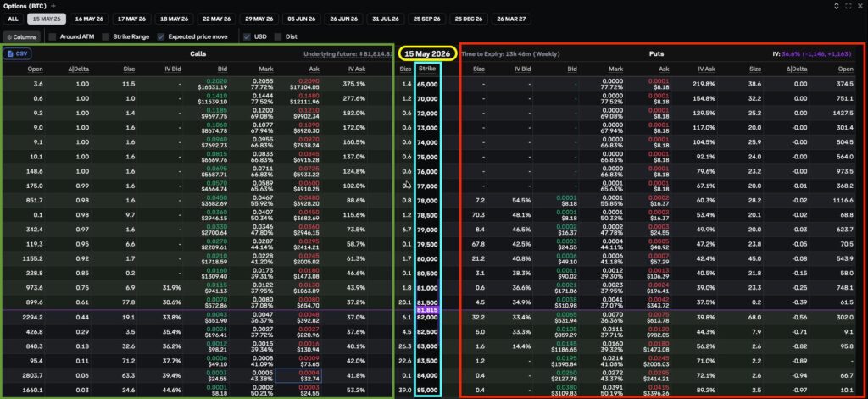Switch to 16 MAY 26 expiry
The height and width of the screenshot is (399, 868).
coord(89,19)
